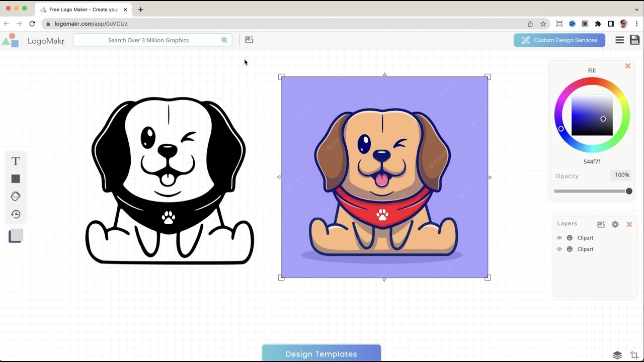Select the Free Logo Maker tab
Viewport: 644px width, 362px height.
click(83, 10)
